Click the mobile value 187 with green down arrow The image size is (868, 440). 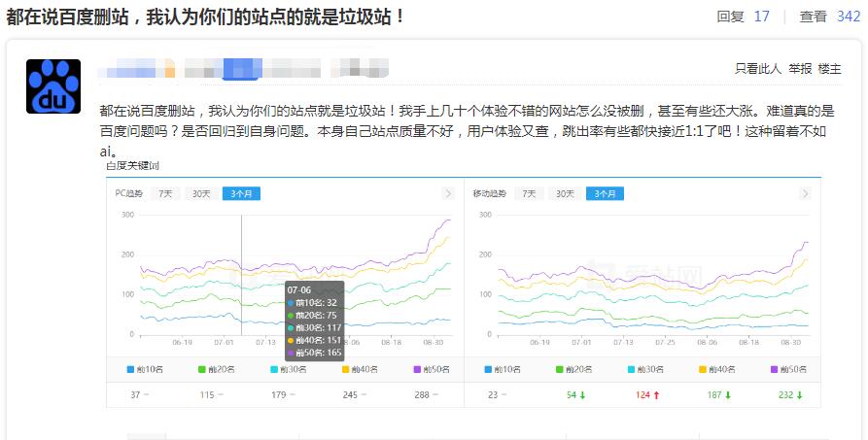point(719,394)
